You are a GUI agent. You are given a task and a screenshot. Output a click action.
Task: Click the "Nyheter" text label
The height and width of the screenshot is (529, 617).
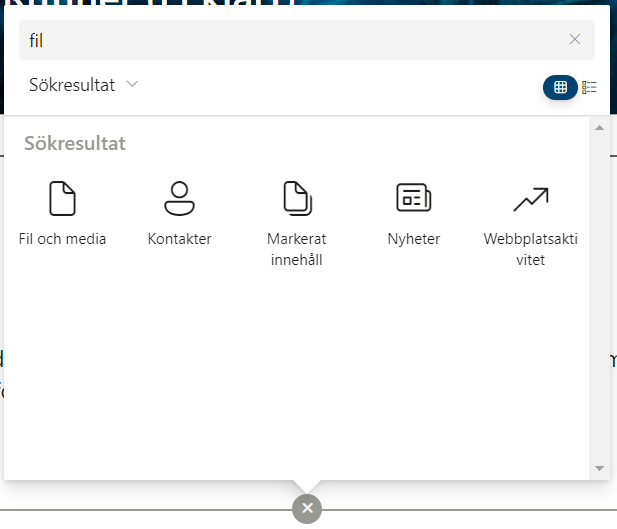413,239
